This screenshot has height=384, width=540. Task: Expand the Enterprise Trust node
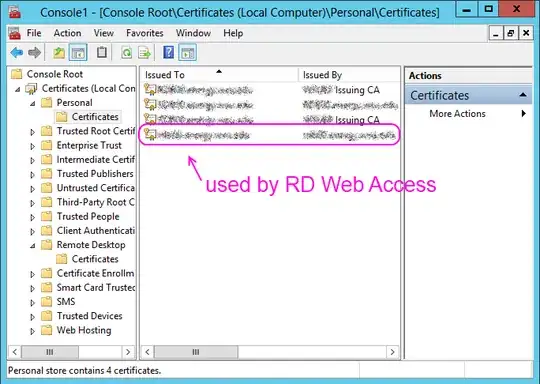tap(32, 146)
